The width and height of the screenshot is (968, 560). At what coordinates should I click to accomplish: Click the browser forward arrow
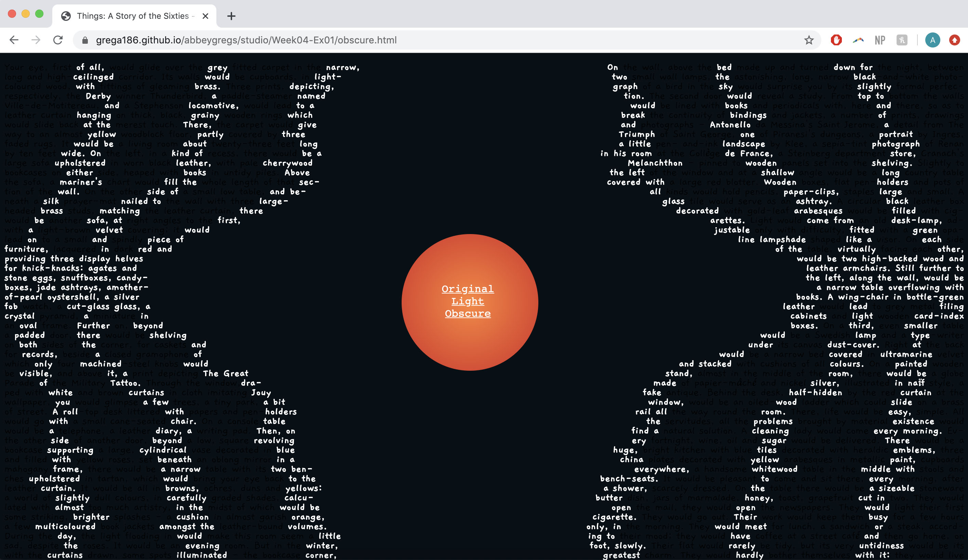[36, 40]
